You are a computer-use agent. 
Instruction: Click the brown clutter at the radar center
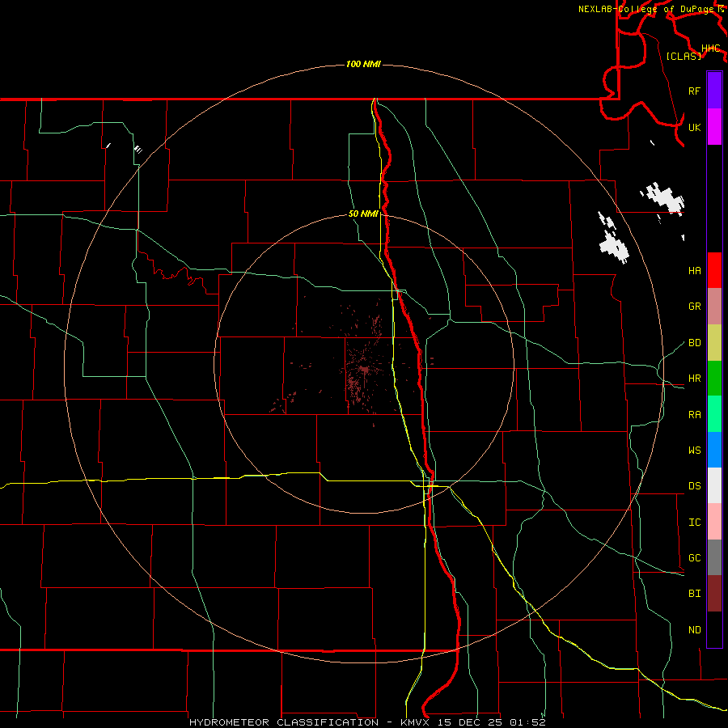point(365,370)
